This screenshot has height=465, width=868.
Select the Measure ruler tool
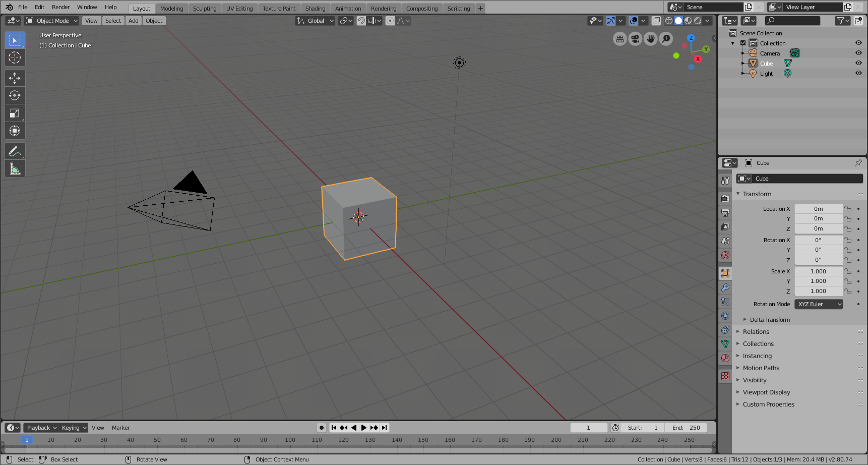(15, 169)
